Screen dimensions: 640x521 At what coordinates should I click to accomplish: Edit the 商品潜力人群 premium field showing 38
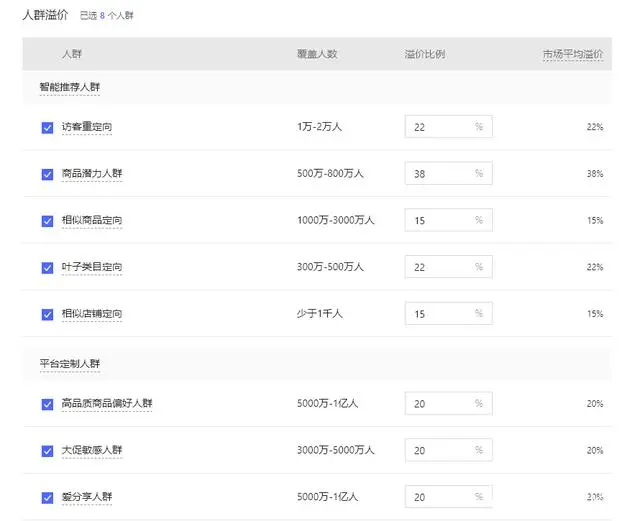click(449, 174)
